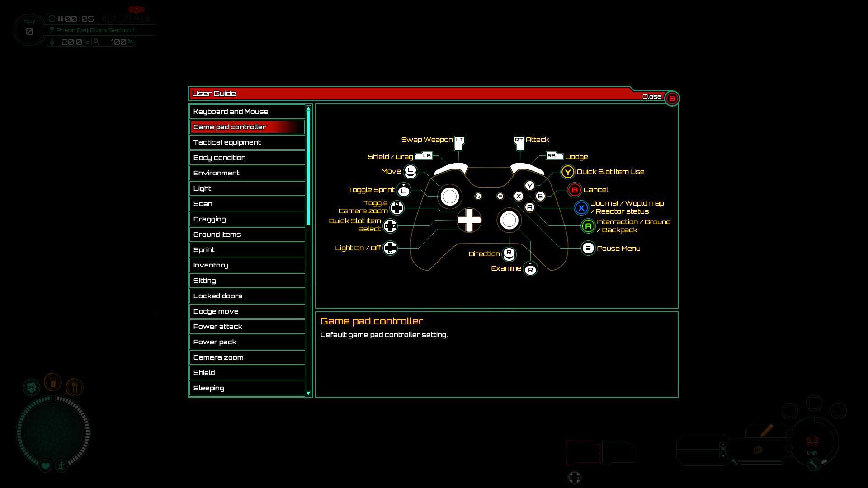868x488 pixels.
Task: Close the User Guide window
Action: pos(671,99)
